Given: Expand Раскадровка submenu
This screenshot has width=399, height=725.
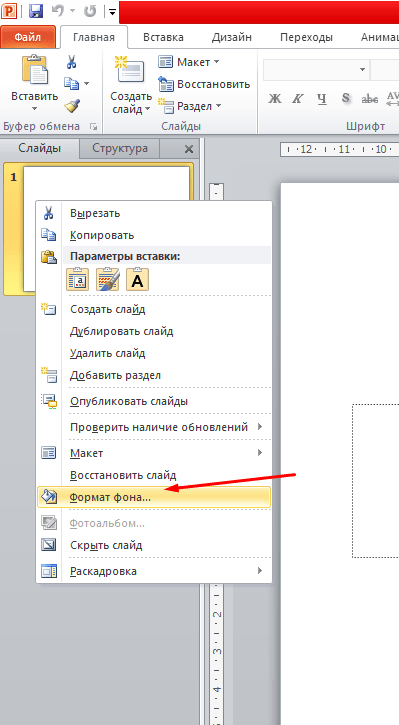Looking at the screenshot, I should (154, 571).
